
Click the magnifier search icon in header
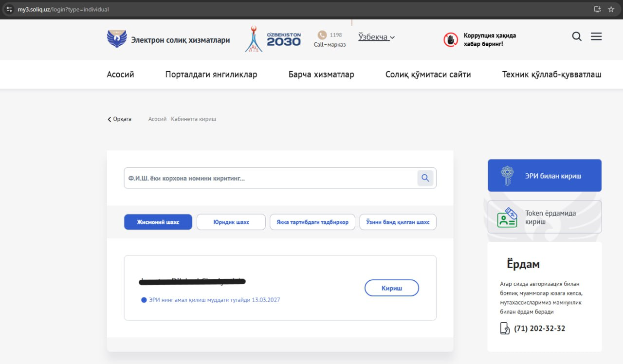coord(577,37)
